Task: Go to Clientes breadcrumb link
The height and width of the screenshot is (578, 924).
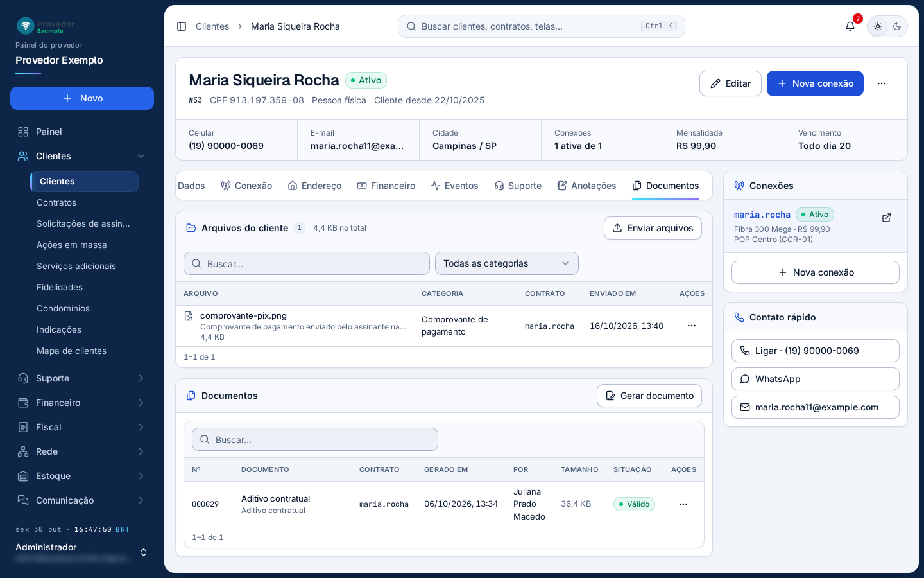Action: [212, 26]
